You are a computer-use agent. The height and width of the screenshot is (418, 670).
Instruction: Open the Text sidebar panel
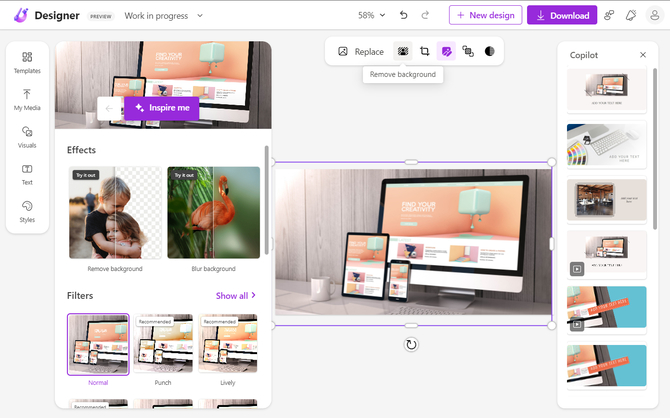(x=27, y=174)
